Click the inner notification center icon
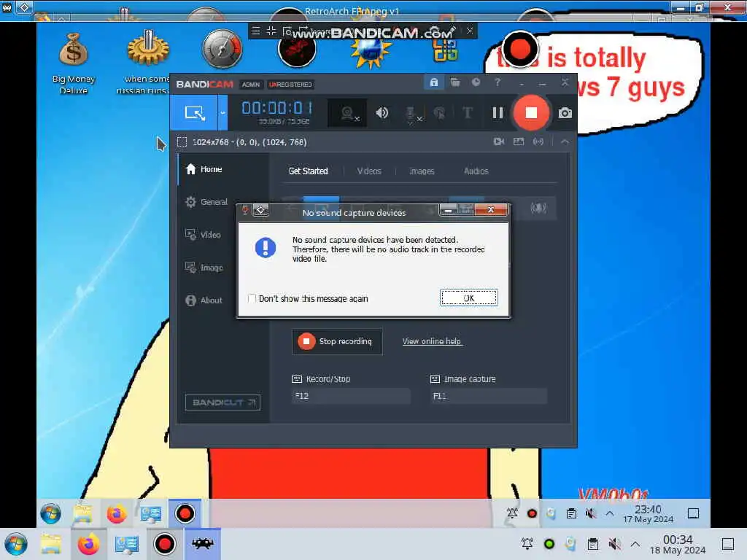Screen dimensions: 747x560 pyautogui.click(x=693, y=513)
